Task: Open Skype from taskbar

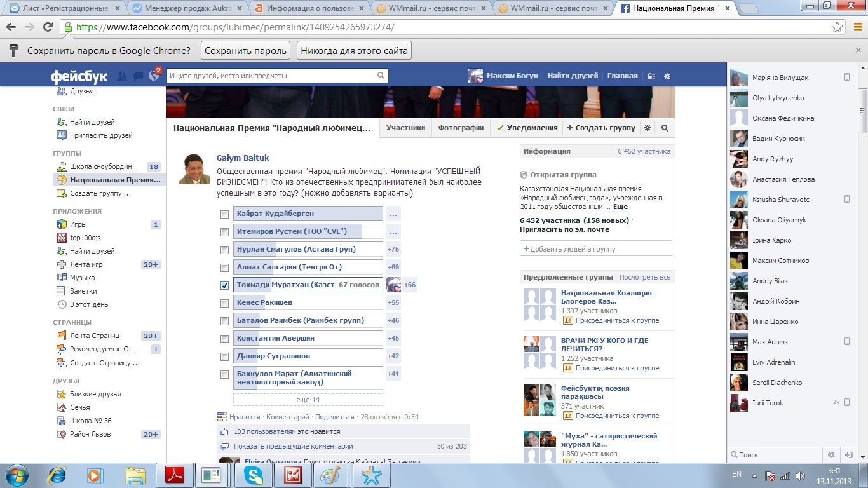Action: (254, 475)
